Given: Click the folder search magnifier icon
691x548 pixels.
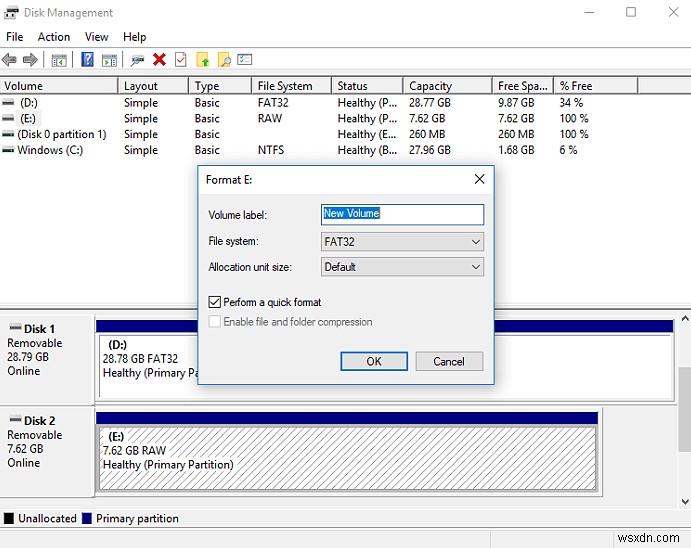Looking at the screenshot, I should coord(224,59).
